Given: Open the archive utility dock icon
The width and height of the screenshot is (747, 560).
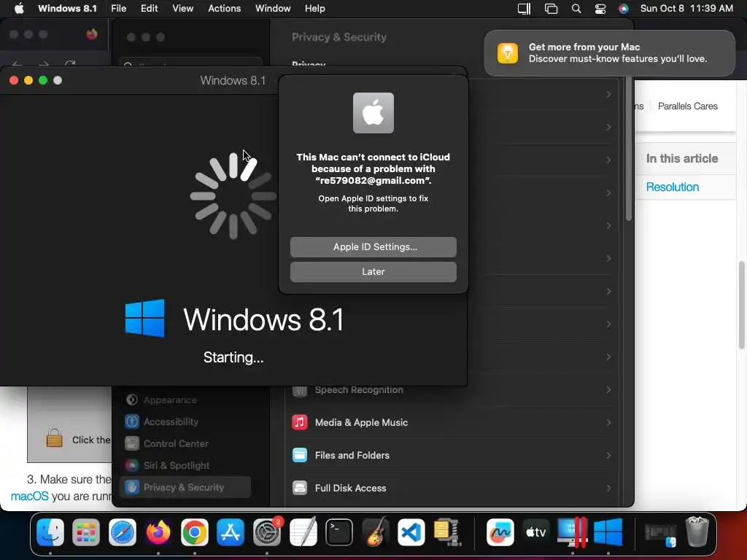Looking at the screenshot, I should pyautogui.click(x=447, y=532).
